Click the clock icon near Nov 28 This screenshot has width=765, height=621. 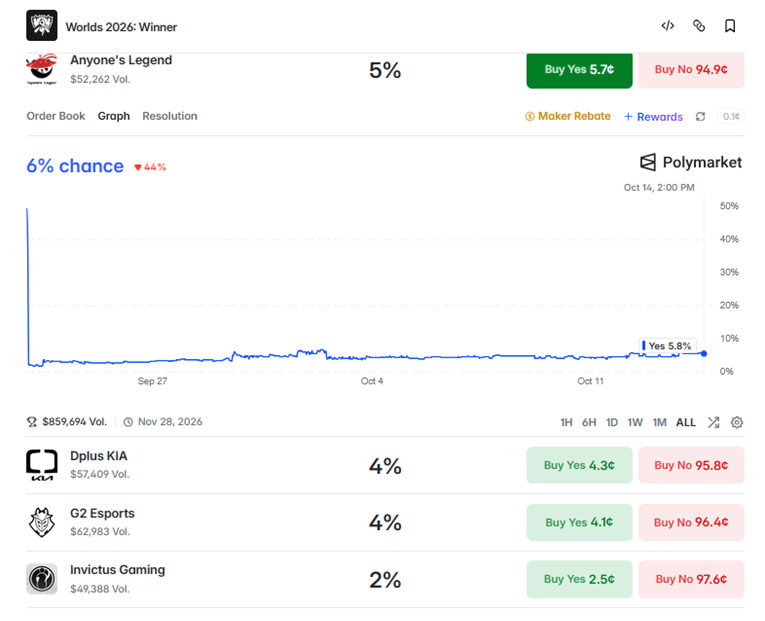[128, 422]
